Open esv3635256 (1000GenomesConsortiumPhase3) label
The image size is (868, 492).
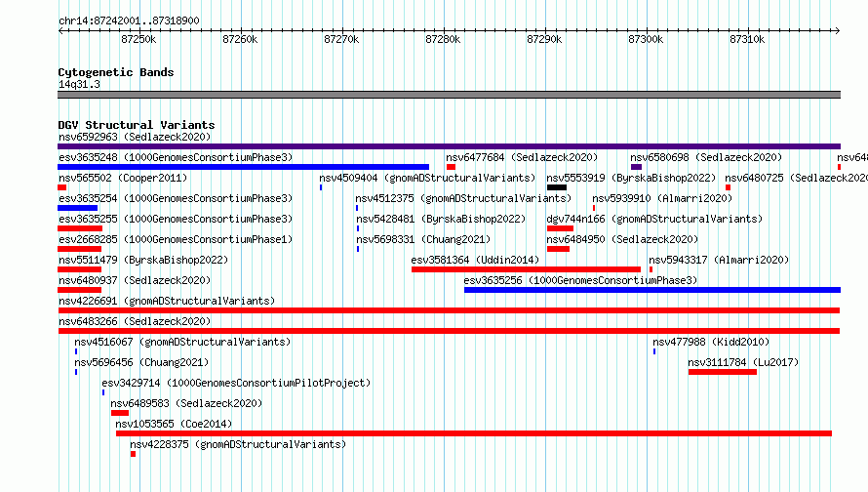pyautogui.click(x=580, y=280)
